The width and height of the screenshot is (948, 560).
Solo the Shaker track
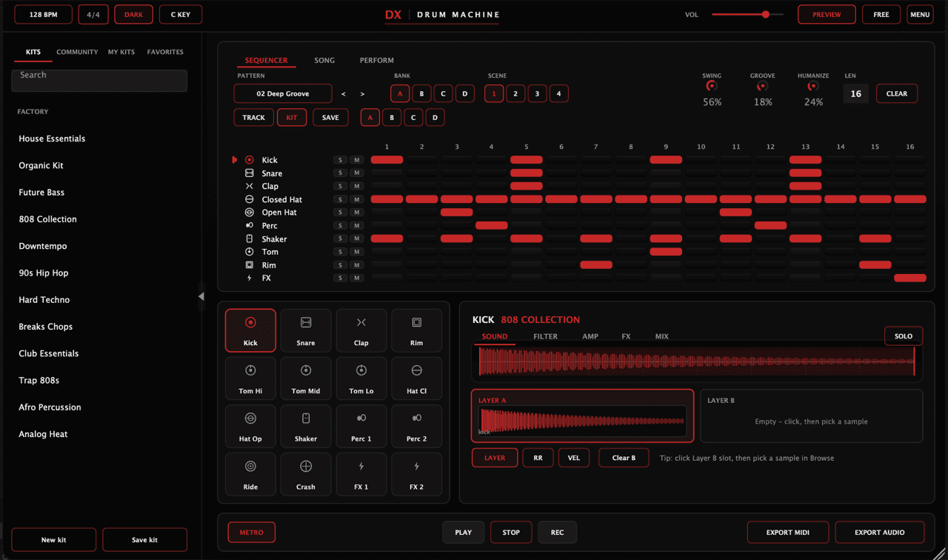coord(340,239)
